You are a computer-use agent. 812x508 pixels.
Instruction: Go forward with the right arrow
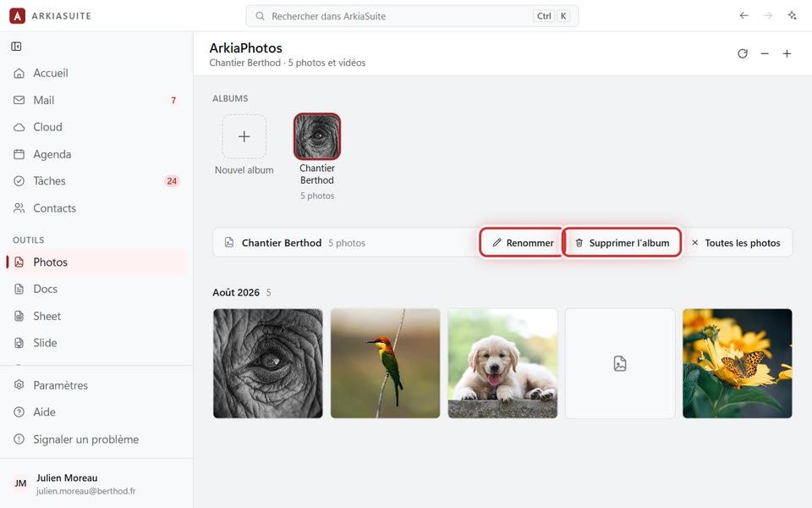[x=768, y=15]
